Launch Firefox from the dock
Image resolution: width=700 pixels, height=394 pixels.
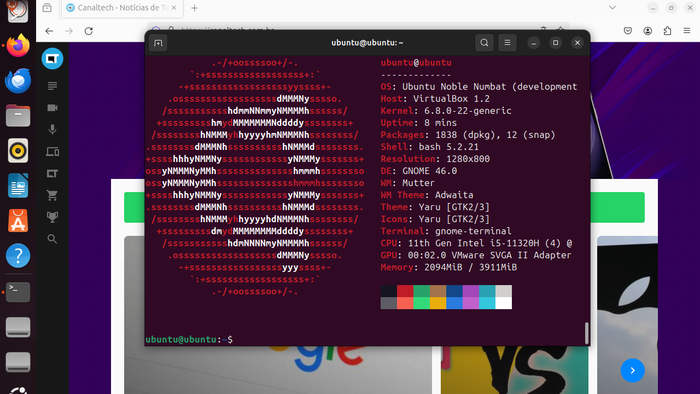coord(18,46)
